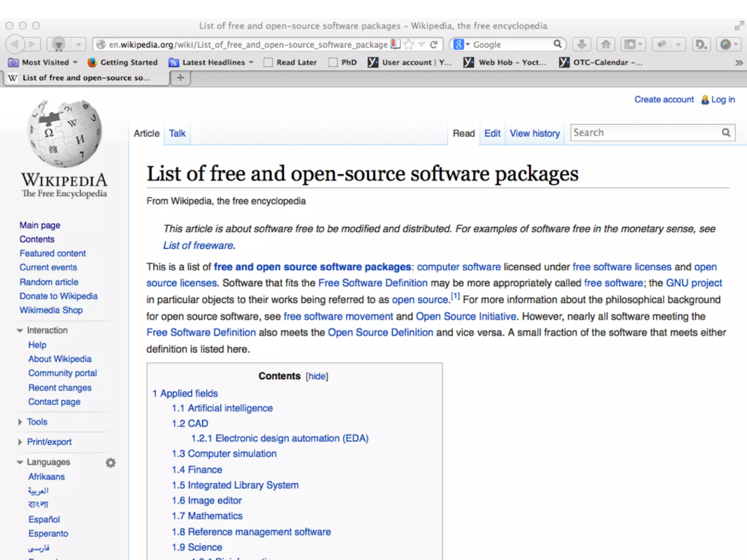Open the View history tab
This screenshot has height=560, width=747.
click(x=534, y=133)
